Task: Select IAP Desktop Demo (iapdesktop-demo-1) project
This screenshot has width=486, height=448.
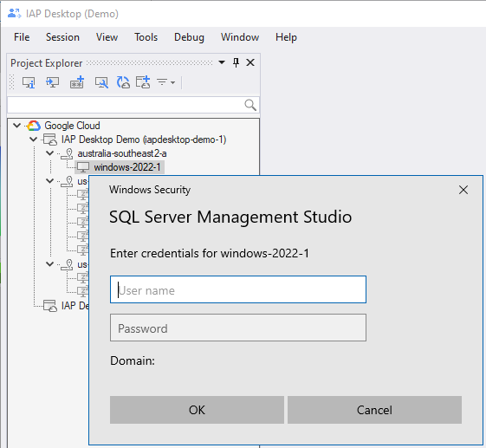Action: 144,140
